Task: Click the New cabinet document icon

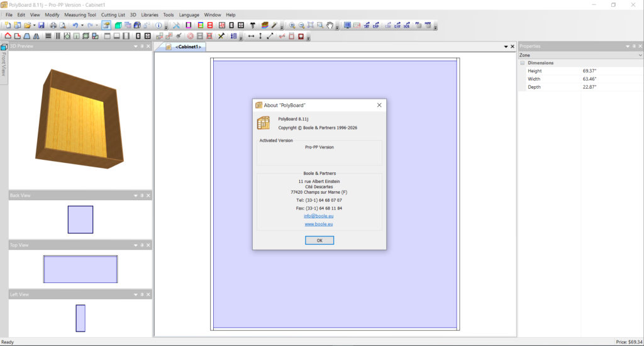Action: [x=8, y=25]
